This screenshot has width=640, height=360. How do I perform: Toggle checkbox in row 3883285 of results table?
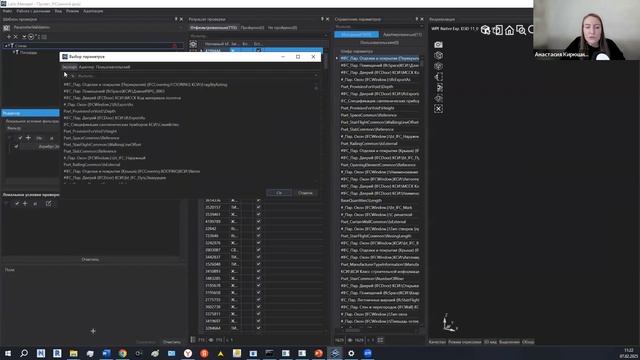tap(258, 278)
